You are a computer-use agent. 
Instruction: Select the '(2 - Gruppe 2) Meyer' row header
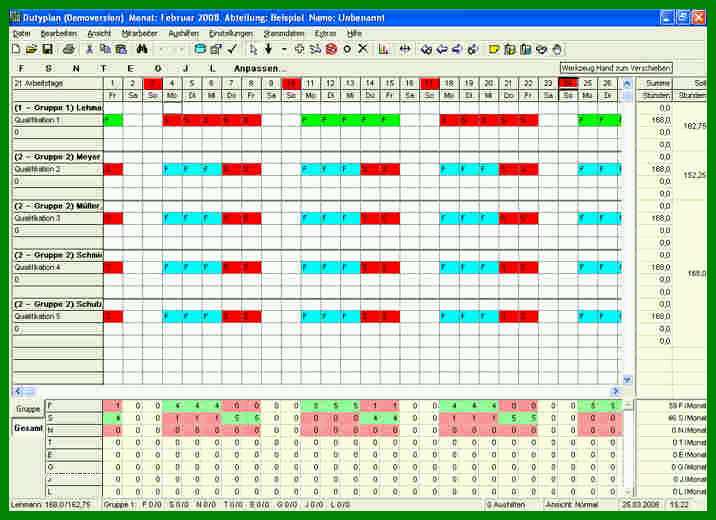point(58,157)
